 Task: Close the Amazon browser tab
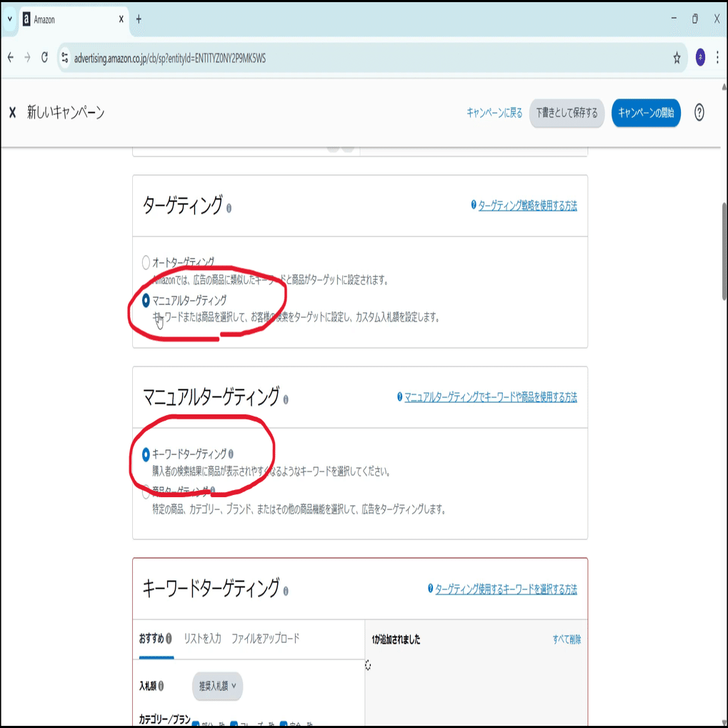(121, 19)
